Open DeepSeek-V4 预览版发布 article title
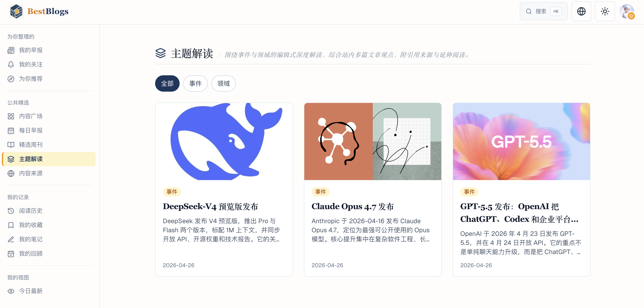Screen dimensions: 644x308 pos(210,206)
